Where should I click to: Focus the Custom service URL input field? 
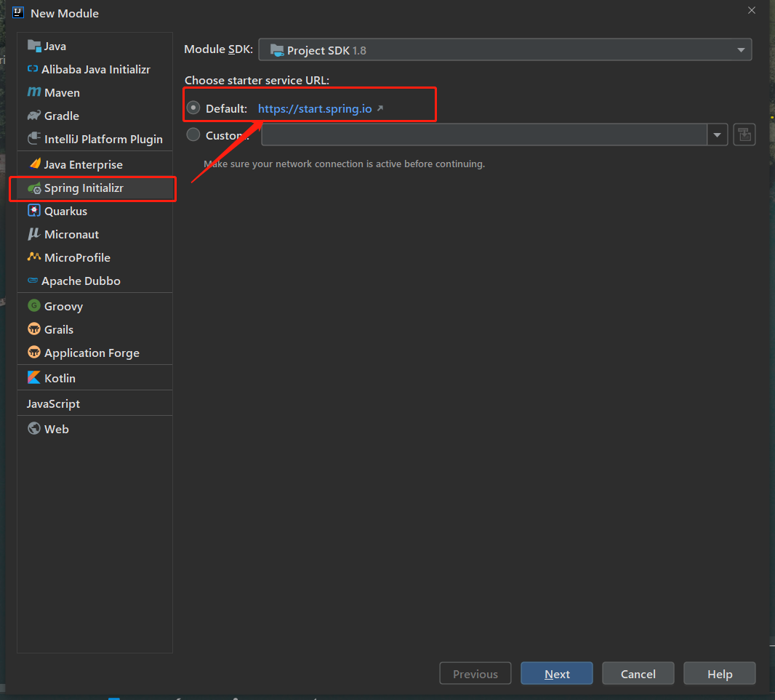484,134
